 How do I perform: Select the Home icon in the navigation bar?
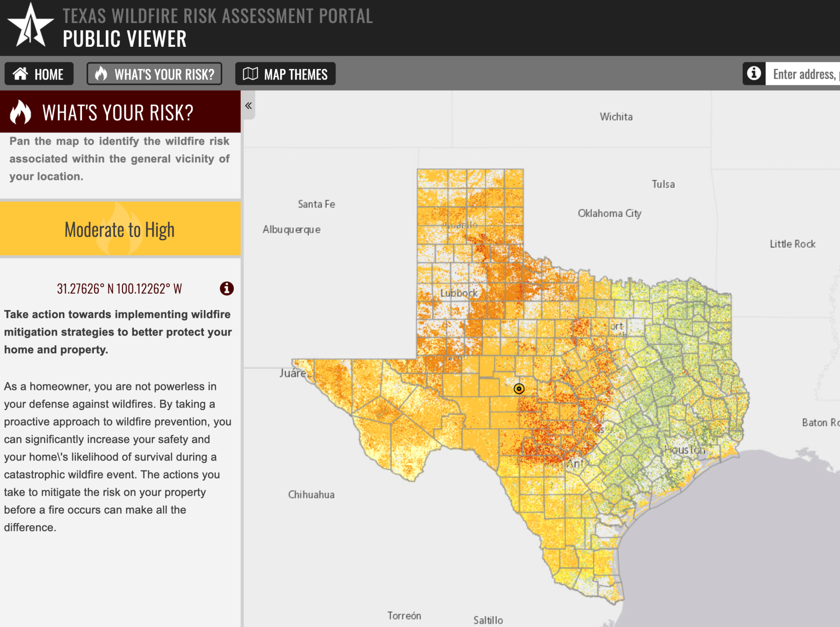pos(20,74)
